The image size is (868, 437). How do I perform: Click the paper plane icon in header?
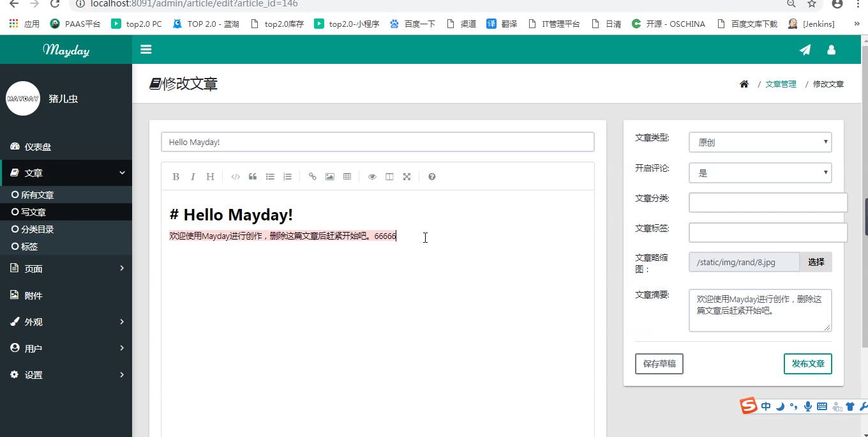[805, 50]
